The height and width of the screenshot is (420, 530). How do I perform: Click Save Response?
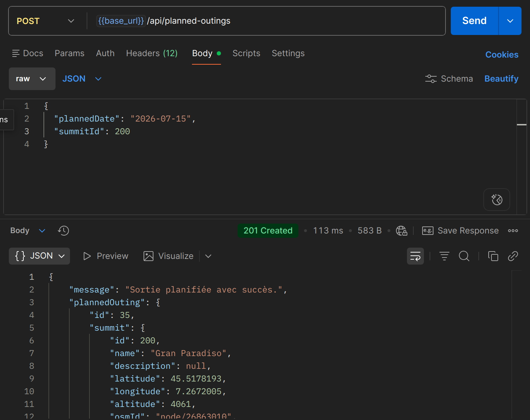461,231
